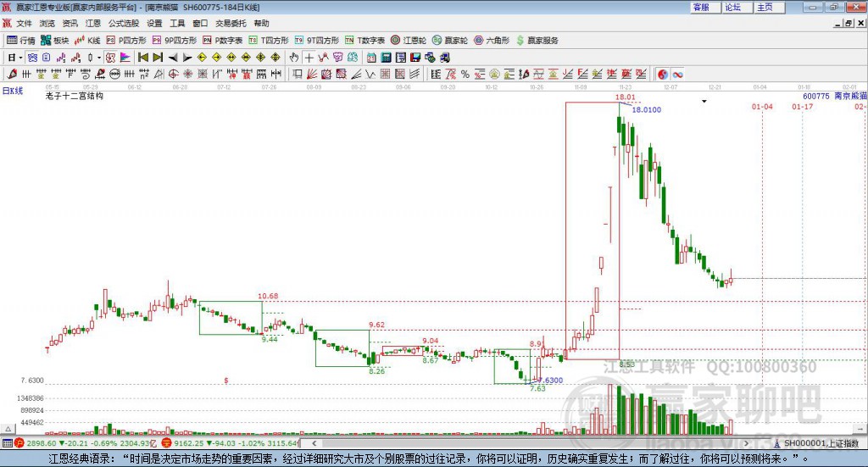Select the zigzag line tool icon

(370, 74)
